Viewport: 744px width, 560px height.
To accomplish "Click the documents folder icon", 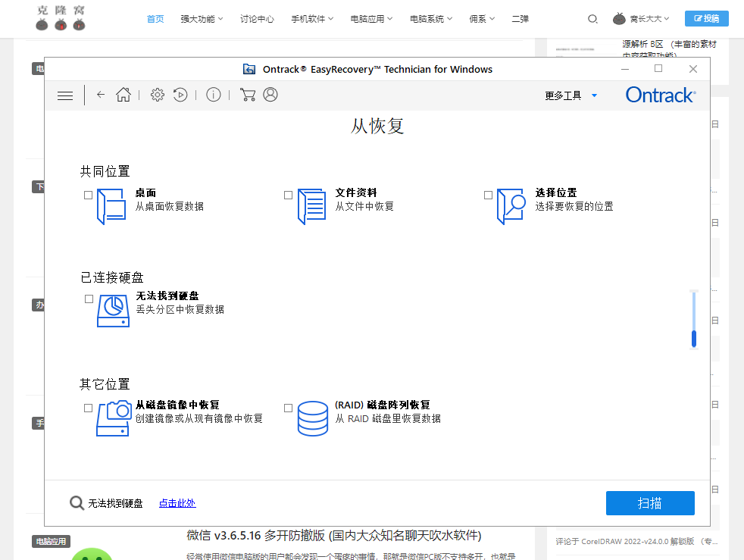I will click(x=311, y=206).
